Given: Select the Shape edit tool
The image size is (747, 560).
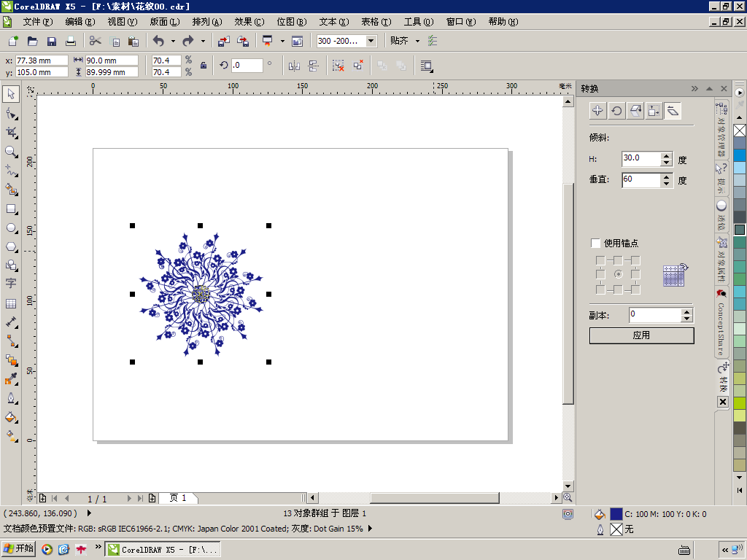Looking at the screenshot, I should pyautogui.click(x=11, y=114).
